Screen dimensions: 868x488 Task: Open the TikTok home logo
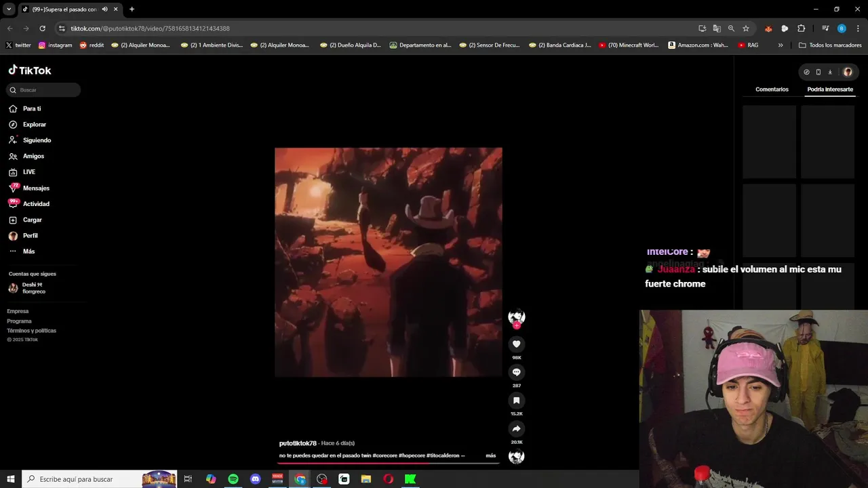30,70
